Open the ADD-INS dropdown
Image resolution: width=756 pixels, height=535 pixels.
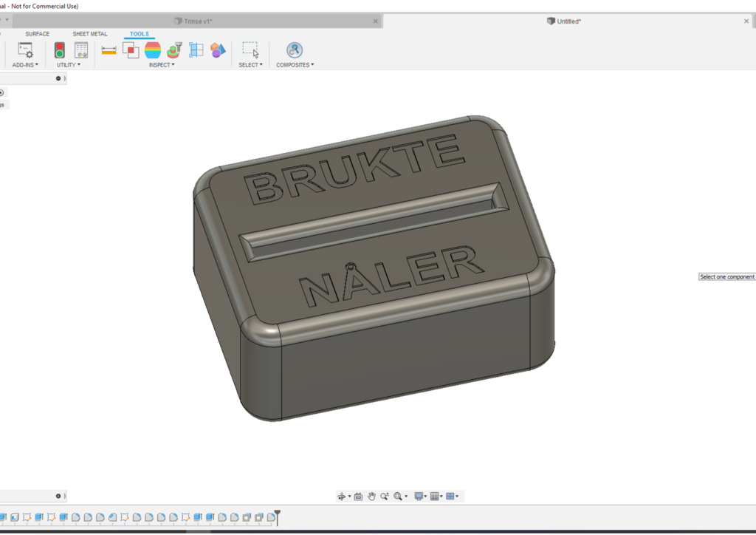pos(24,64)
